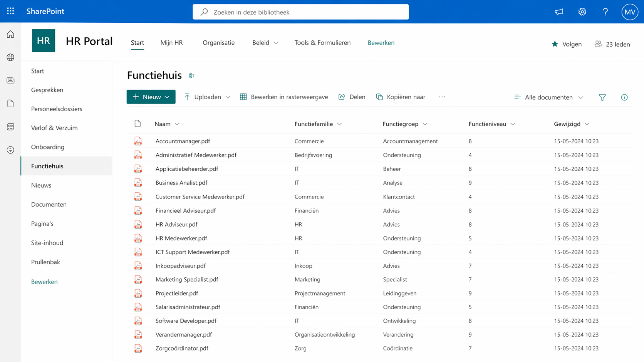Viewport: 644px width, 362px height.
Task: Open Administratief Medewerker.pdf file
Action: click(x=196, y=155)
